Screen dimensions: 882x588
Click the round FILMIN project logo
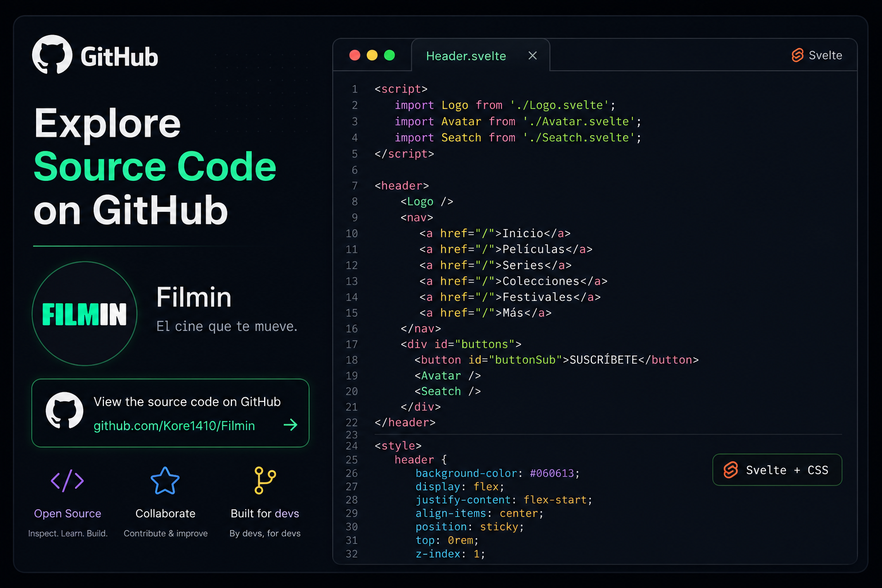pyautogui.click(x=84, y=314)
